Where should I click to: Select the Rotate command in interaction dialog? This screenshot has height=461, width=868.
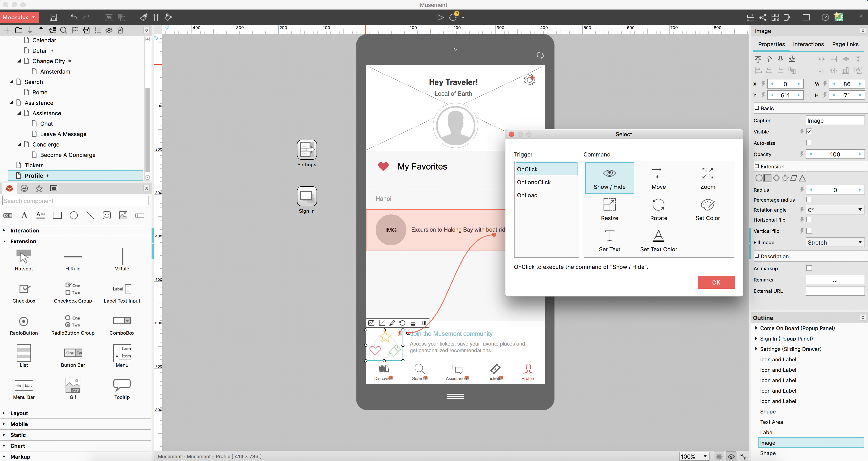[x=659, y=208]
